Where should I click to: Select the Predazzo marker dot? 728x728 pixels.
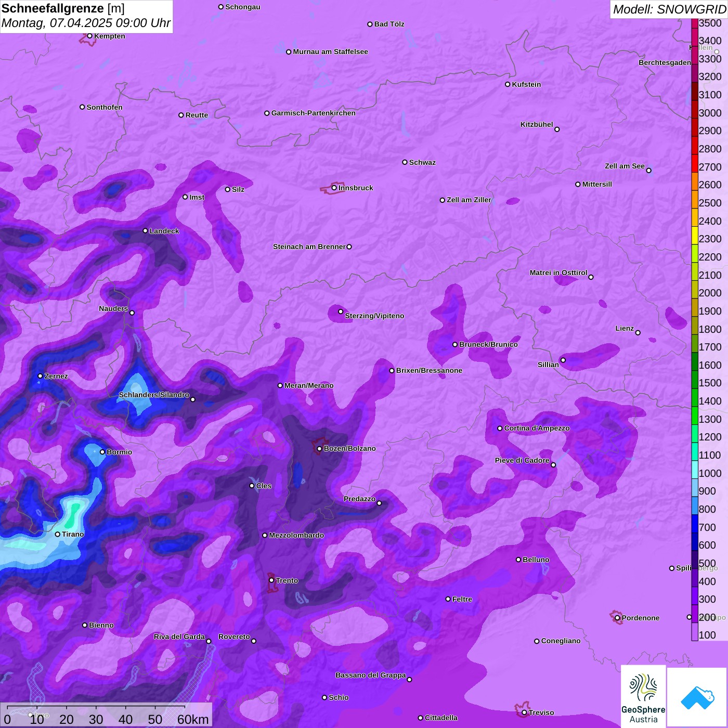point(379,503)
